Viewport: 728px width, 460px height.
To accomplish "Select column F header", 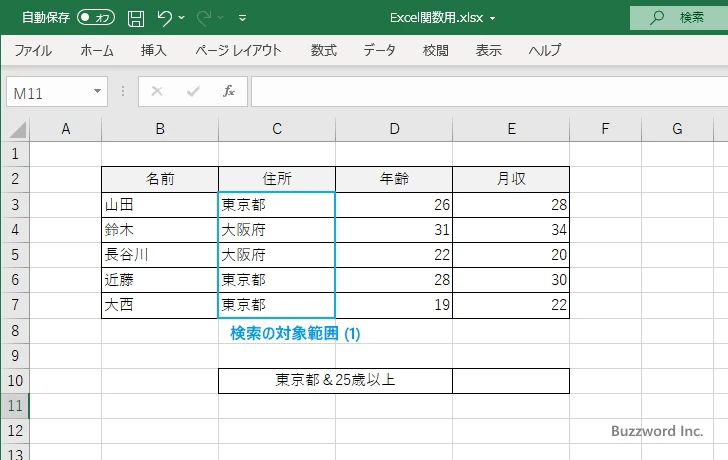I will pos(605,129).
